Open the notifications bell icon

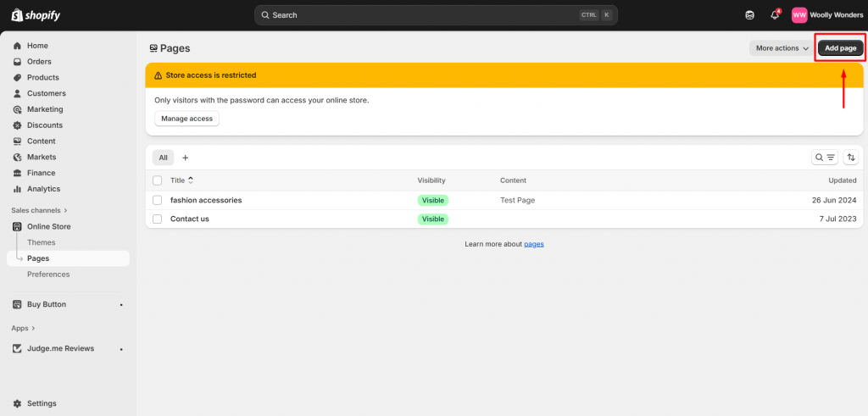[775, 15]
